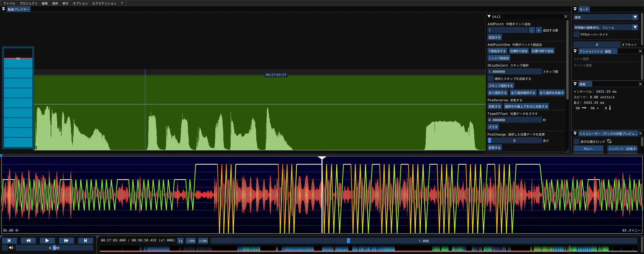Click the rewind double-arrow button
Viewport: 644px width, 254px height.
pos(28,241)
